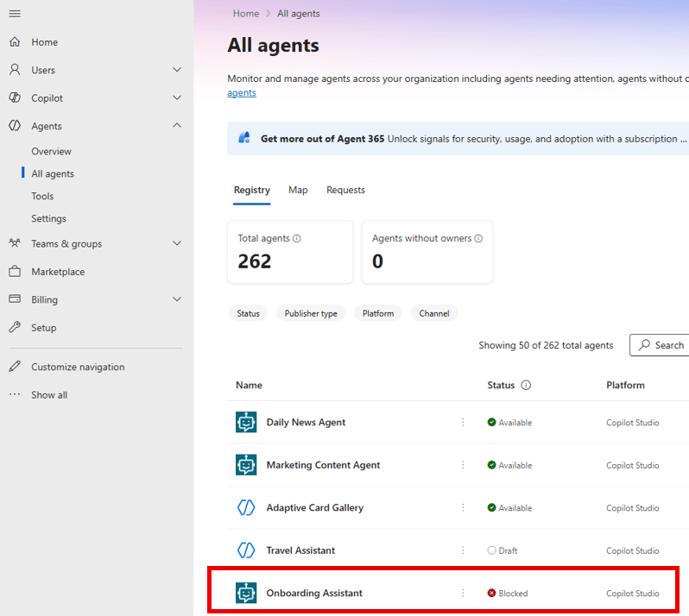Click Home breadcrumb link
Screen dimensions: 689x616
pyautogui.click(x=245, y=14)
